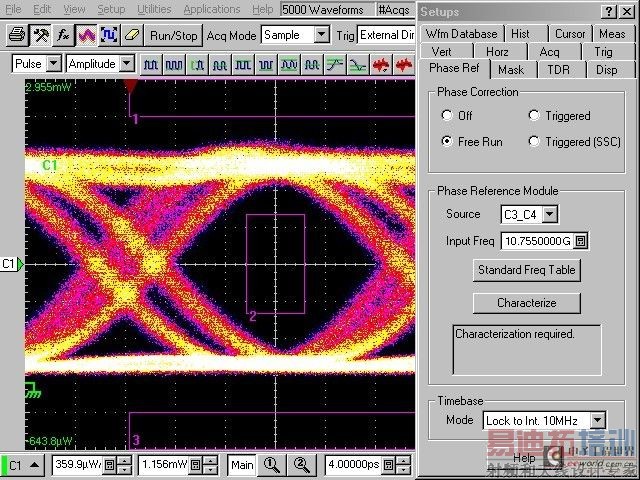The width and height of the screenshot is (640, 480).
Task: Switch to the Mask tab
Action: coord(511,70)
